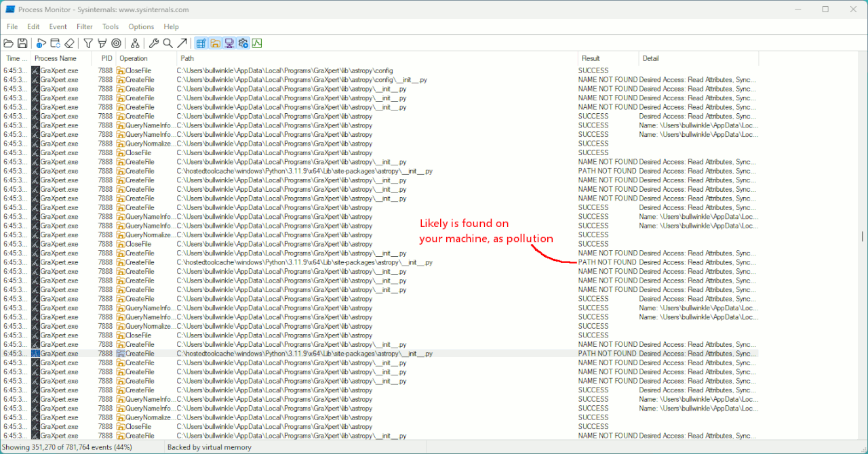
Task: Open the Event menu
Action: point(58,26)
